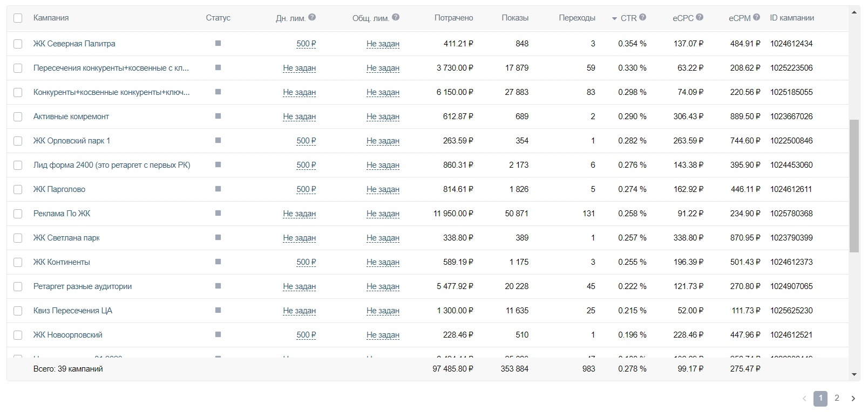The width and height of the screenshot is (868, 412).
Task: Edit daily limit Не задан for Активные комремонт
Action: pos(300,116)
